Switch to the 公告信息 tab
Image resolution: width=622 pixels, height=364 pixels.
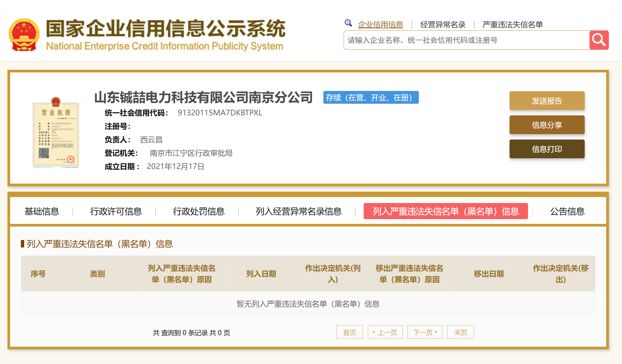point(567,211)
